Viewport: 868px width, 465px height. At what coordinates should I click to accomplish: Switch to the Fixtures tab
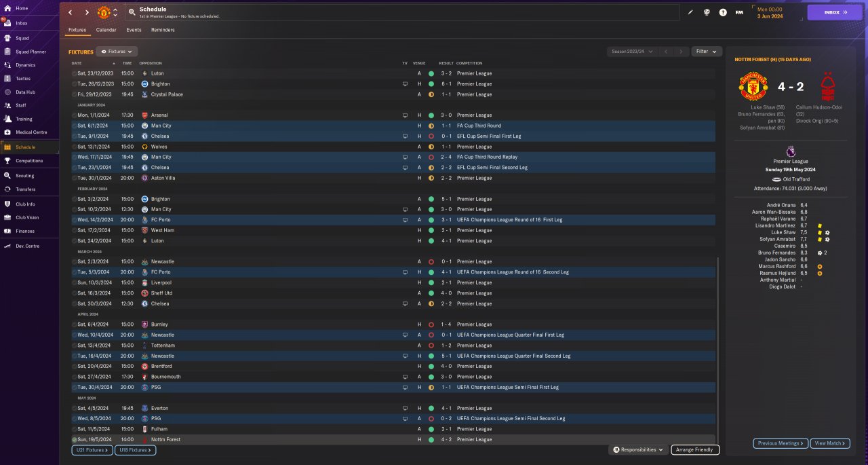pos(77,30)
